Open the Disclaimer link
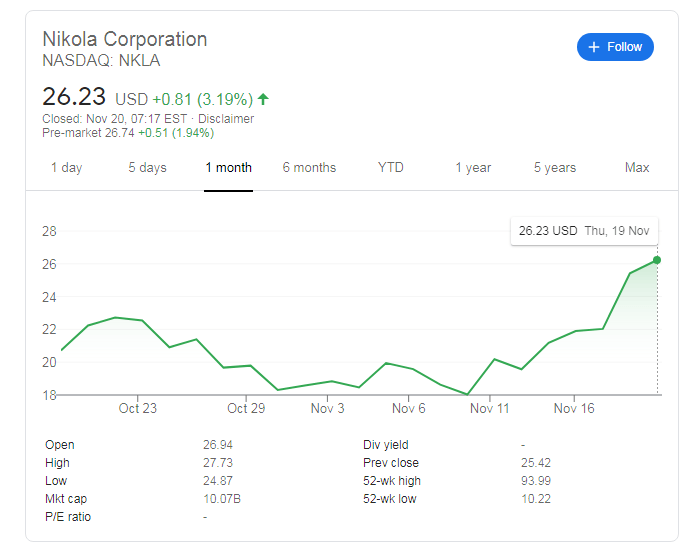 [226, 119]
